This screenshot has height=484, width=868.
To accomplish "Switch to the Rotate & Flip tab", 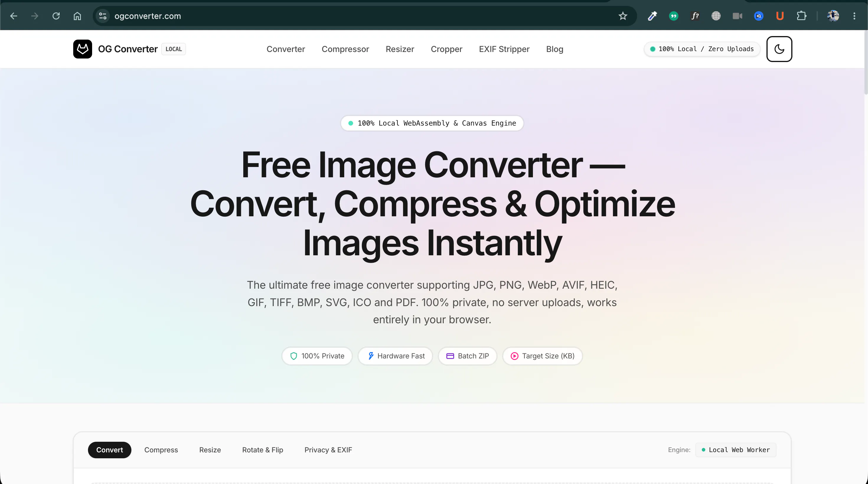I will (x=262, y=450).
